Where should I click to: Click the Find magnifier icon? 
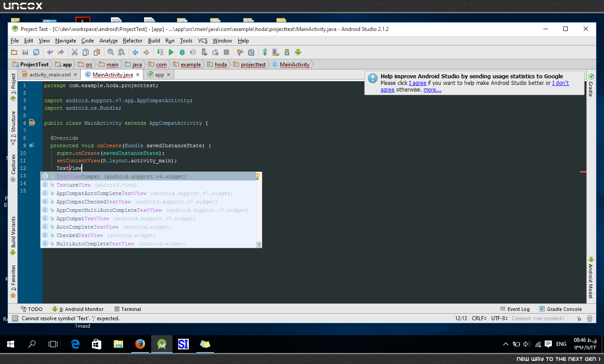(111, 52)
